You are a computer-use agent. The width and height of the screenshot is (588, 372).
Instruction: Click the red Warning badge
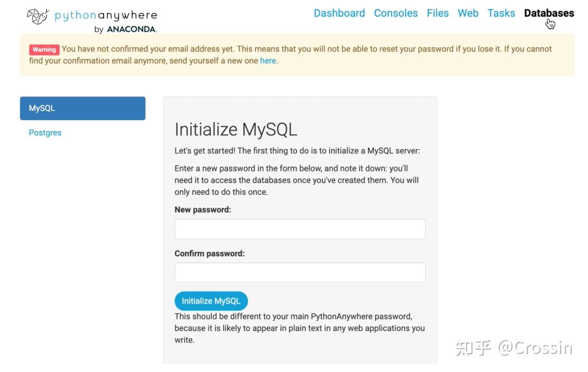(44, 49)
